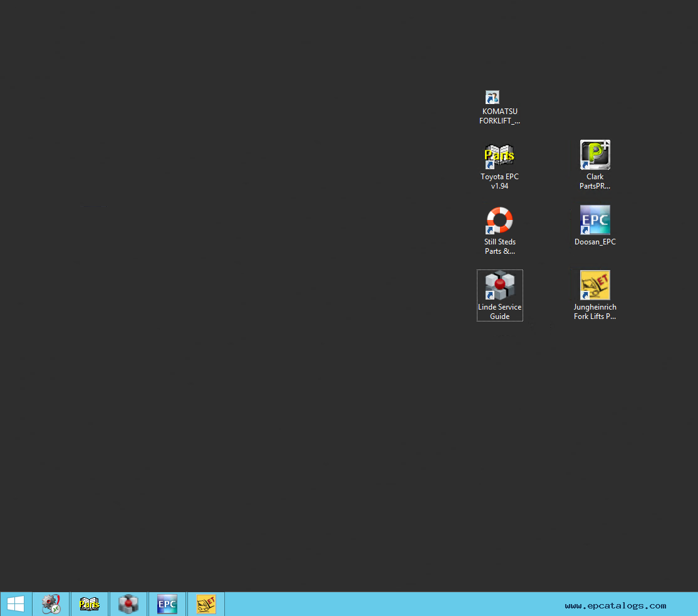The image size is (698, 616).
Task: Select the Linde Service Guide cube icon
Action: pos(499,286)
